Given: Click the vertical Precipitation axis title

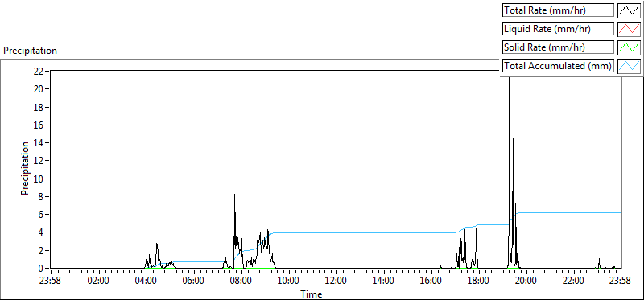Looking at the screenshot, I should pos(25,168).
